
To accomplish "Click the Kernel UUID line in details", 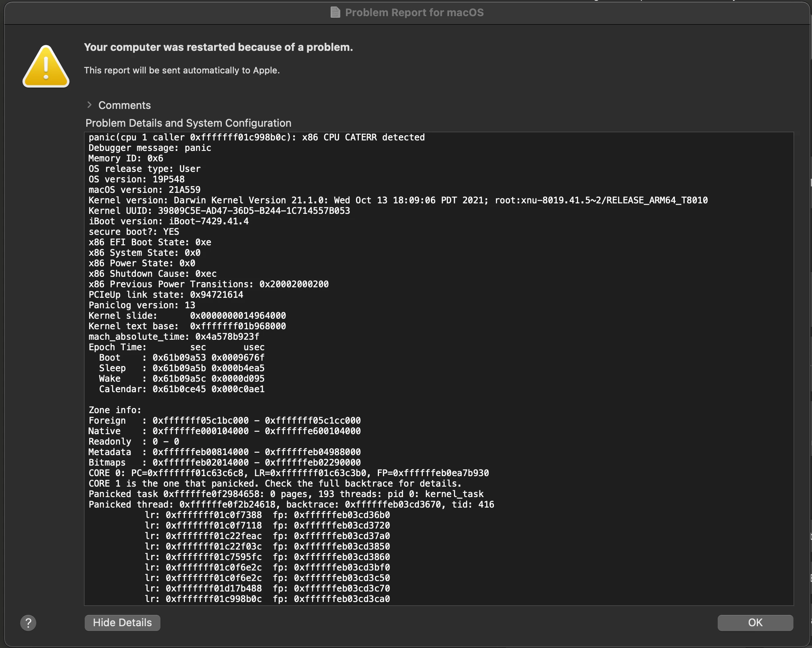I will (x=219, y=211).
